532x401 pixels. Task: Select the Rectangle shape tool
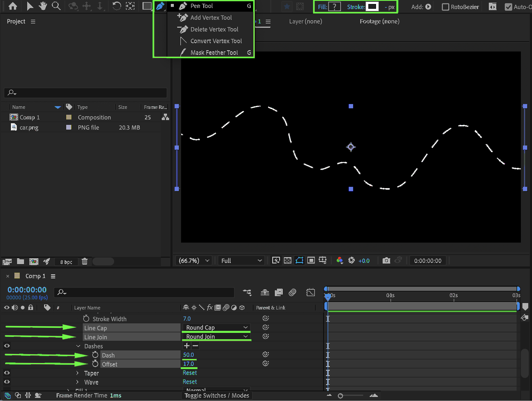point(147,6)
